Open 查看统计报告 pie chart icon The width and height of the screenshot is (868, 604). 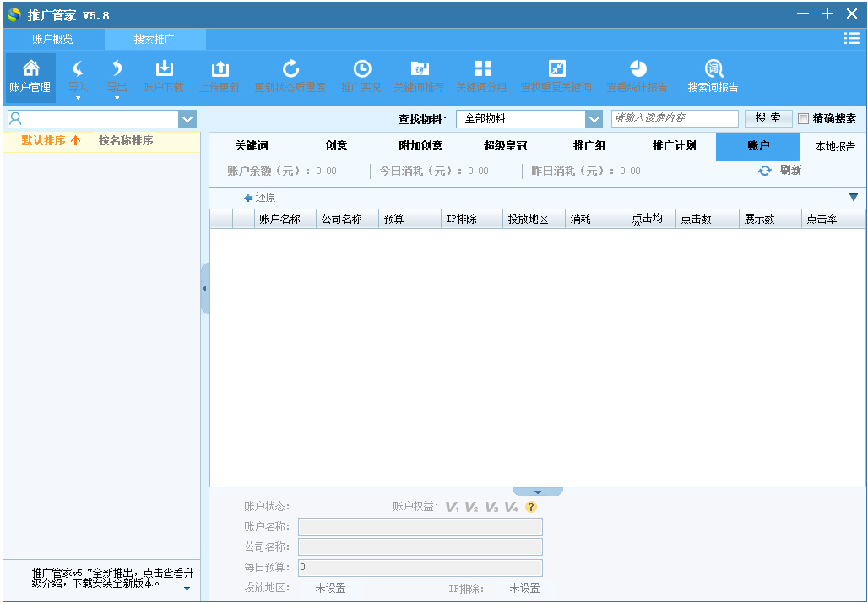[637, 69]
